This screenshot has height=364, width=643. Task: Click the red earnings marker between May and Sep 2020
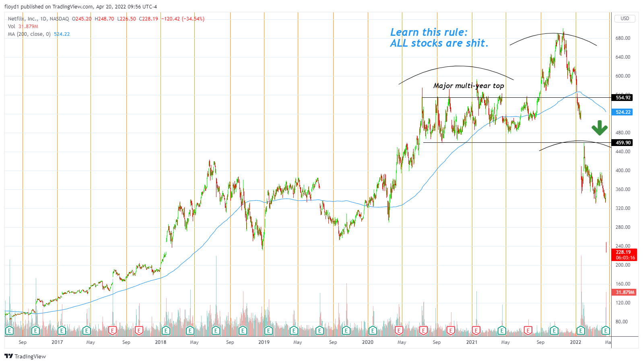pyautogui.click(x=423, y=331)
